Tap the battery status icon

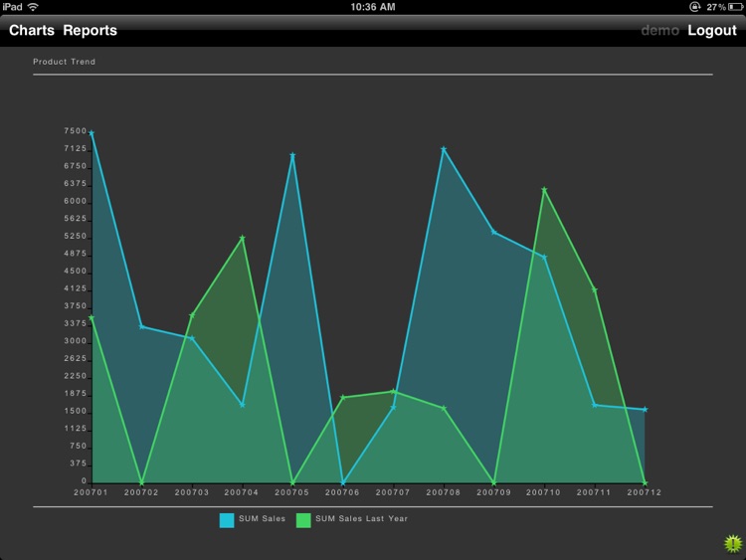coord(735,7)
